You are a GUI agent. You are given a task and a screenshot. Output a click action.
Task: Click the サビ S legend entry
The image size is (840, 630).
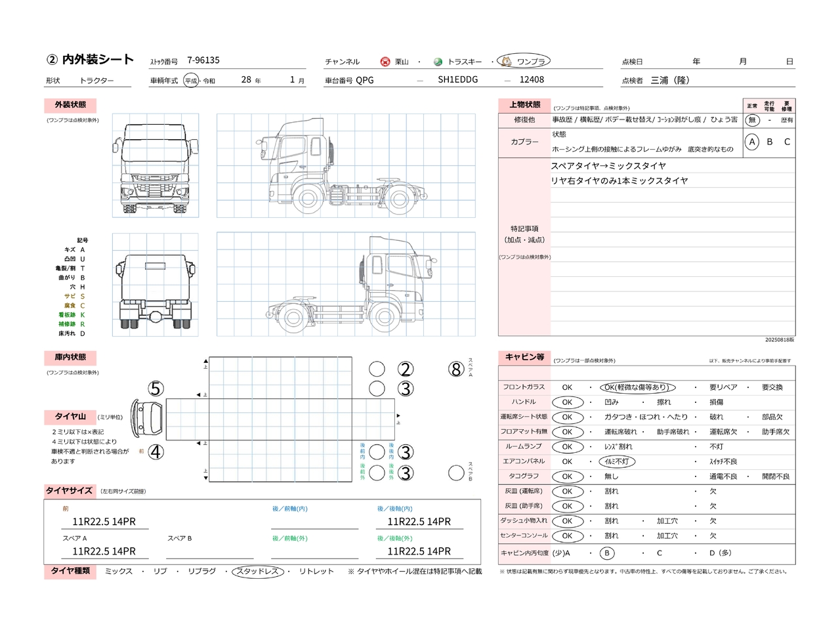click(74, 297)
